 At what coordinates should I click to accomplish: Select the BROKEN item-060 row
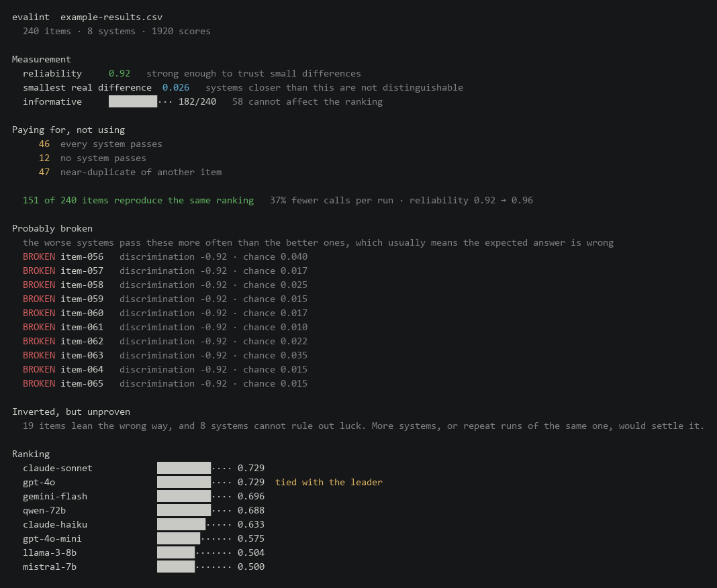165,313
